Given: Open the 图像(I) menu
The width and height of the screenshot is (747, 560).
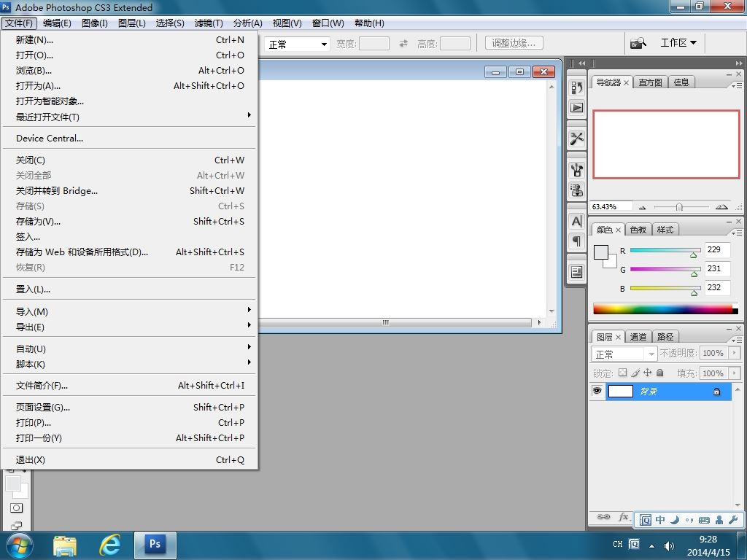Looking at the screenshot, I should pyautogui.click(x=94, y=23).
